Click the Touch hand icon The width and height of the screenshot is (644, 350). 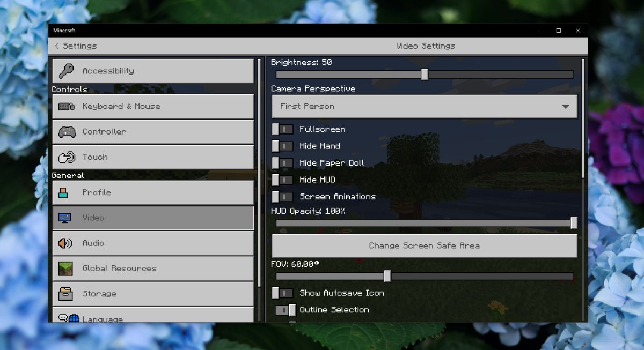click(67, 157)
